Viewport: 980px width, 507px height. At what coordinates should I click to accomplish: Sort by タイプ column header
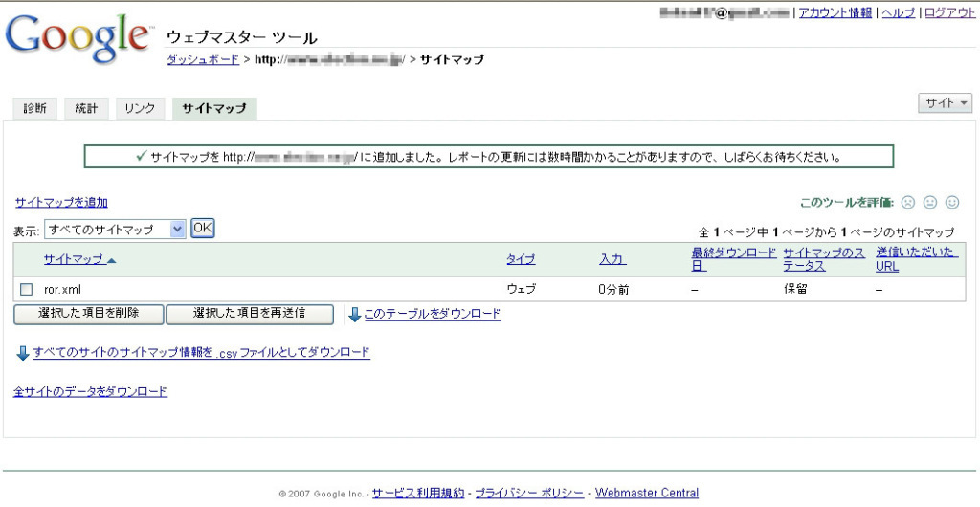tap(521, 260)
